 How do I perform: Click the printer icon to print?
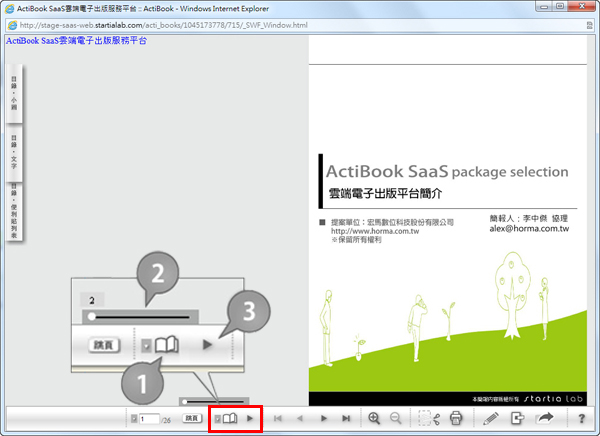[456, 418]
